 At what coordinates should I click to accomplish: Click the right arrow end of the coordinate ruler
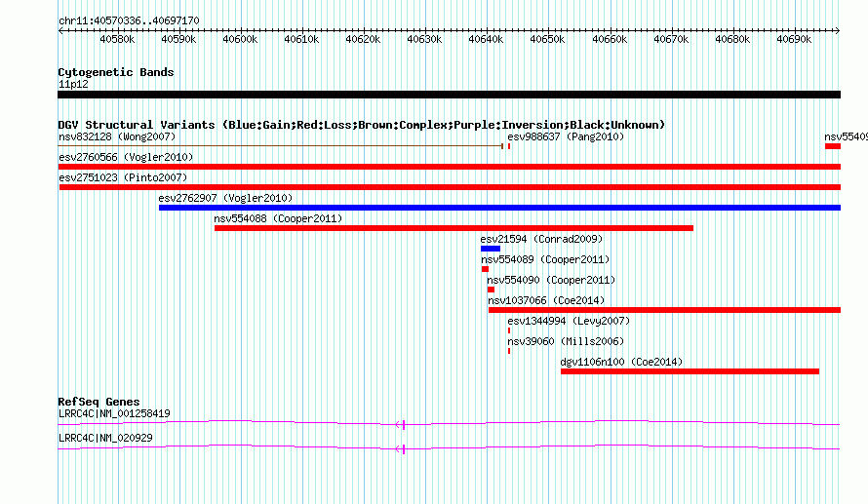[837, 31]
